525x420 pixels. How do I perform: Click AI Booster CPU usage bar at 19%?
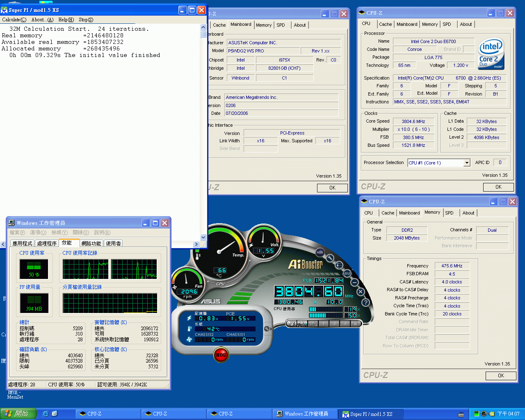coord(326,309)
